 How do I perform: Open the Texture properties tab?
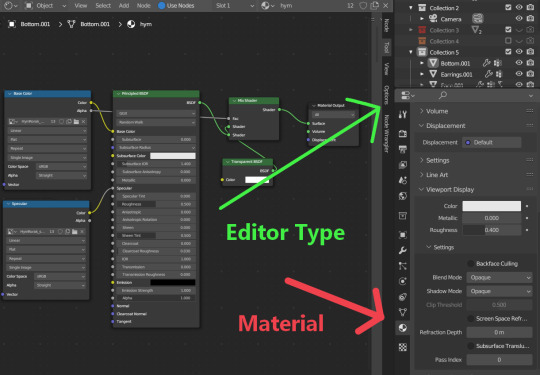(x=402, y=347)
